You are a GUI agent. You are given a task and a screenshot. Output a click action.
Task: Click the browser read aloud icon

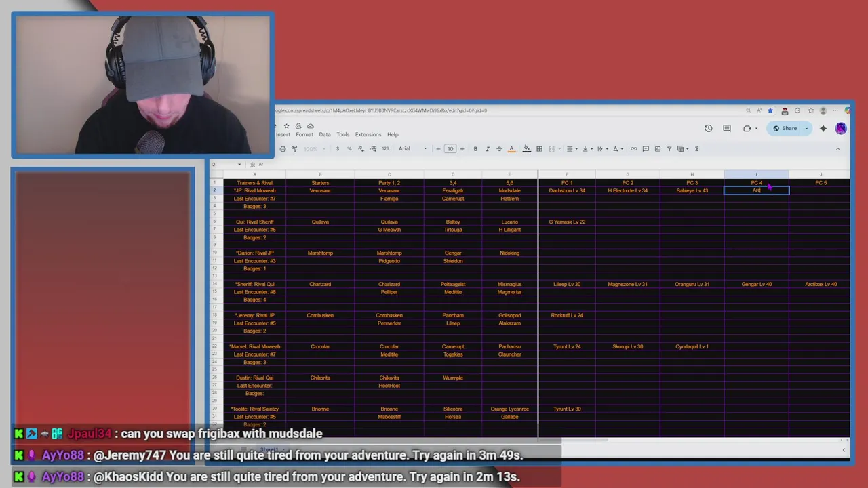[x=759, y=110]
